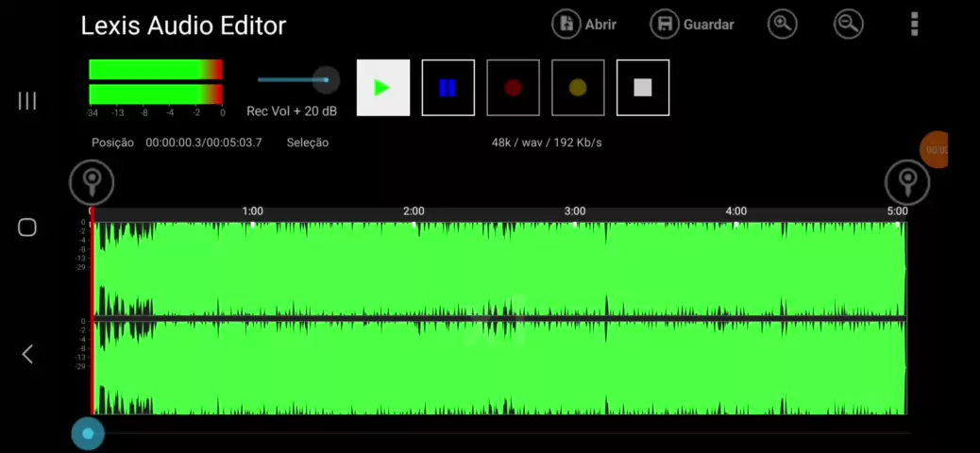Start playback with the green Play button
980x453 pixels.
tap(383, 88)
